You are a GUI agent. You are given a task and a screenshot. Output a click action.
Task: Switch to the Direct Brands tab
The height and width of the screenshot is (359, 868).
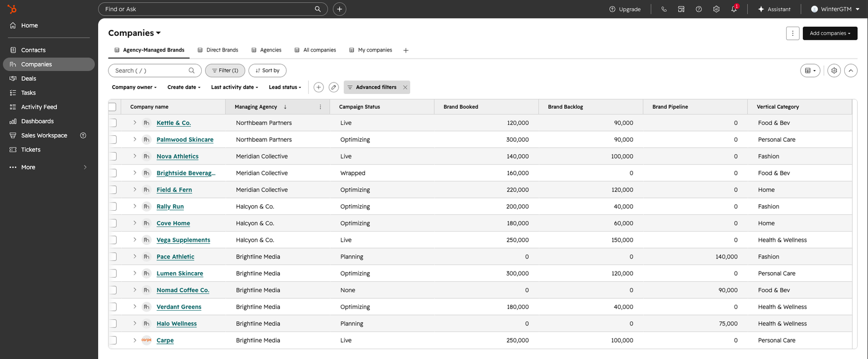point(218,50)
